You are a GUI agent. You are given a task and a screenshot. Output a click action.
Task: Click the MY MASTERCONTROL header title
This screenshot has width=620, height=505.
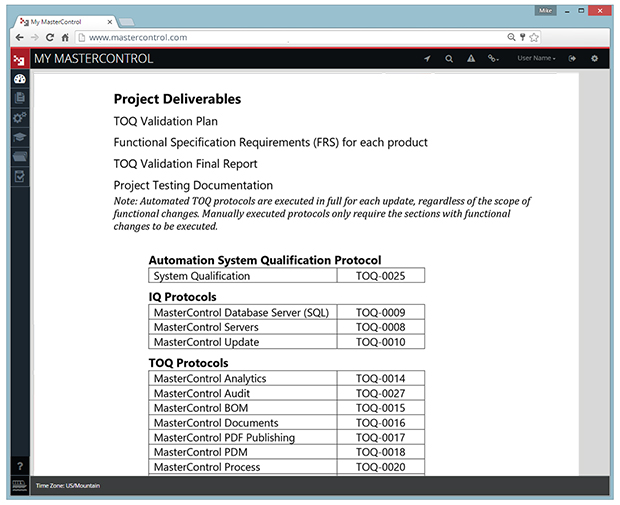click(93, 59)
